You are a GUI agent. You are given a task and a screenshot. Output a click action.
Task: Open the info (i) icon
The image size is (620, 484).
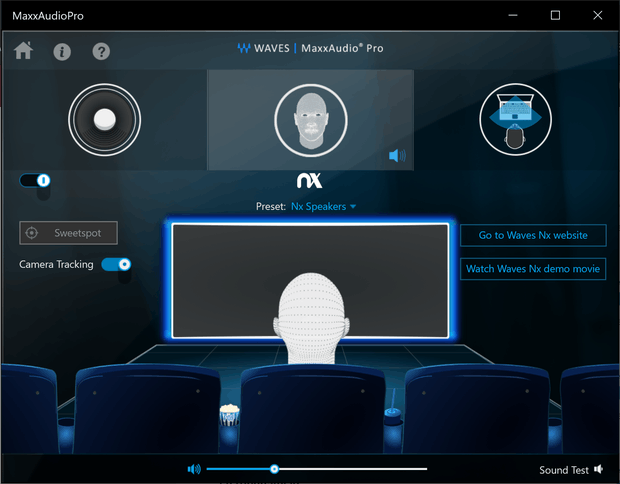point(62,51)
